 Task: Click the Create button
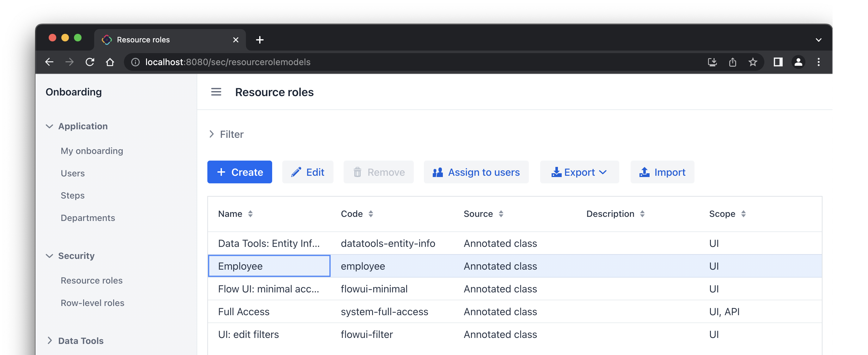(x=239, y=172)
